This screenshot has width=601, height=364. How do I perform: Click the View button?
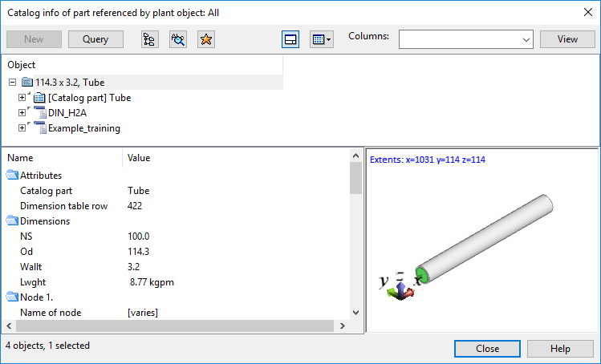[x=567, y=39]
